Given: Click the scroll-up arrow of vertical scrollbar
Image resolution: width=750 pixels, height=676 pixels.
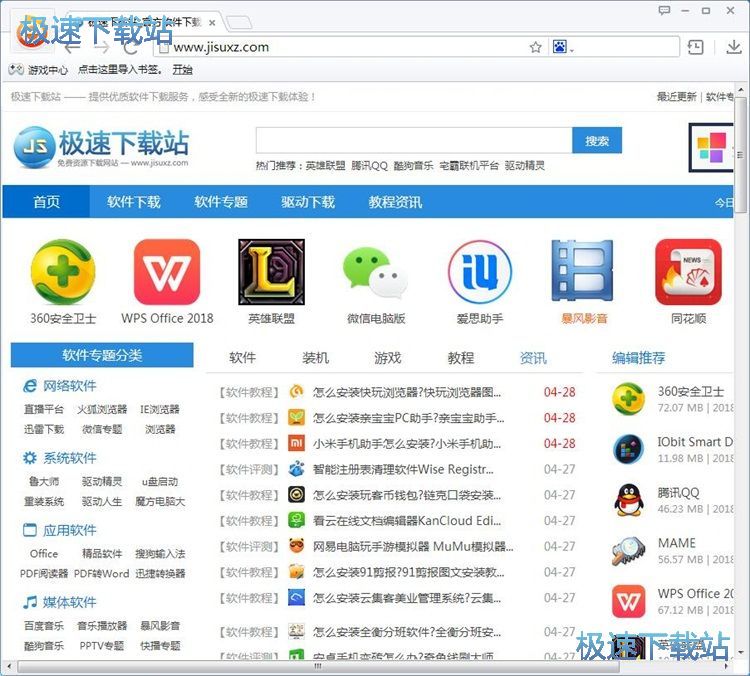Looking at the screenshot, I should [x=741, y=89].
